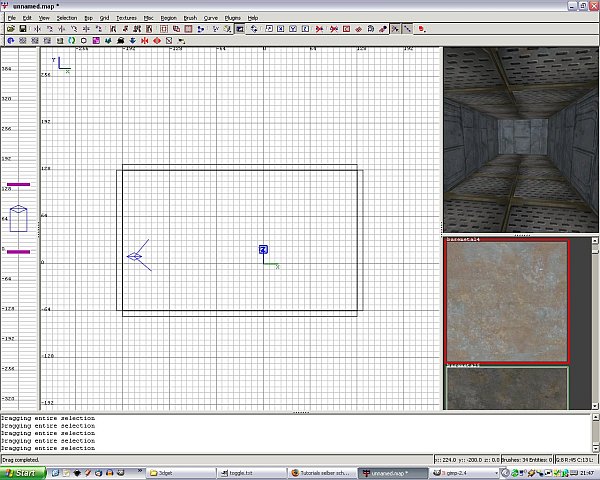600x480 pixels.
Task: Expand the Curve menu
Action: point(210,18)
